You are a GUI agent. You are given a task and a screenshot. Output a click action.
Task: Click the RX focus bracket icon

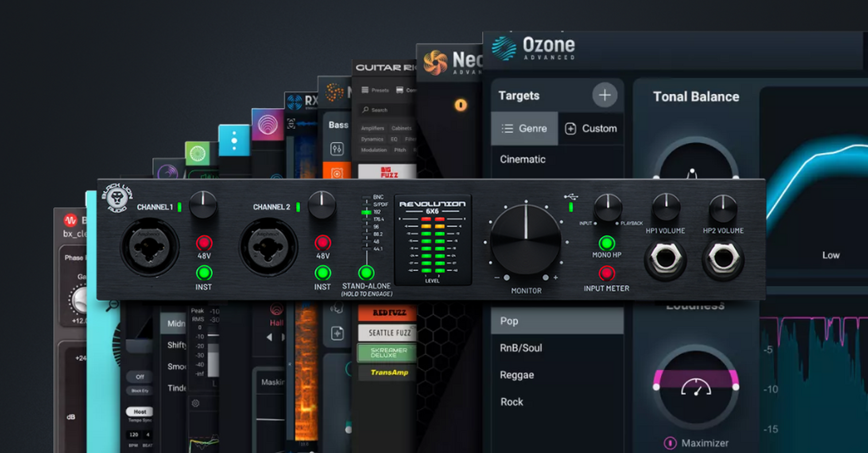pos(291,124)
